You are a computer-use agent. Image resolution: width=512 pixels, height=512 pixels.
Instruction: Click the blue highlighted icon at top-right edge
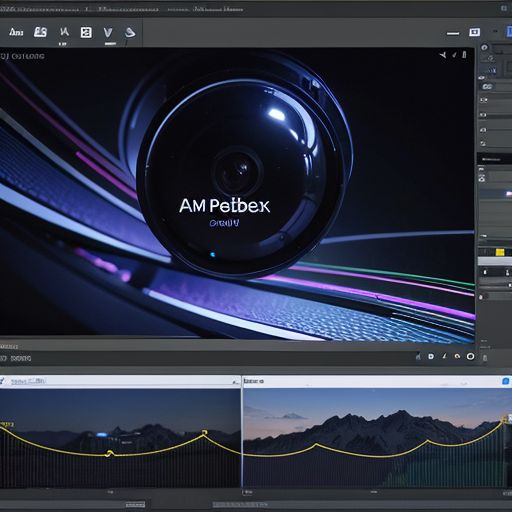(x=509, y=32)
